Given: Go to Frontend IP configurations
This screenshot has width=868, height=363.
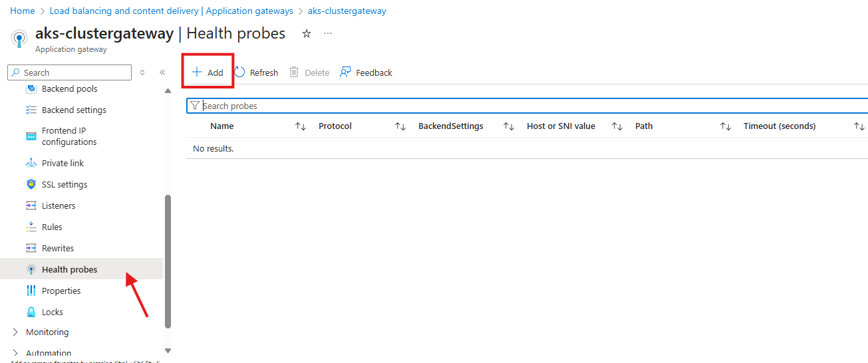Looking at the screenshot, I should 69,136.
